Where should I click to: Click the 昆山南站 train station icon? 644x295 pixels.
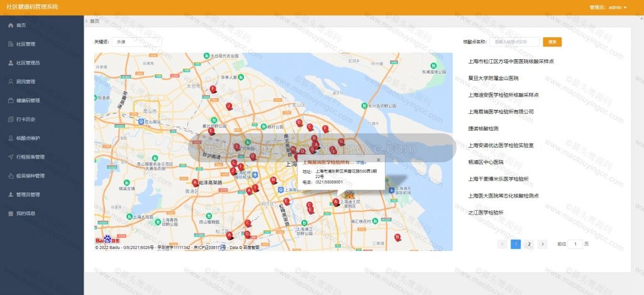(x=141, y=121)
